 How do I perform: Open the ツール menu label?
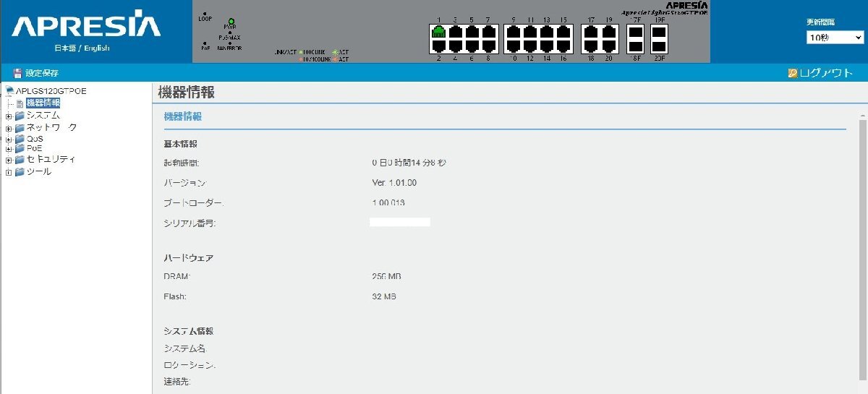tap(39, 172)
